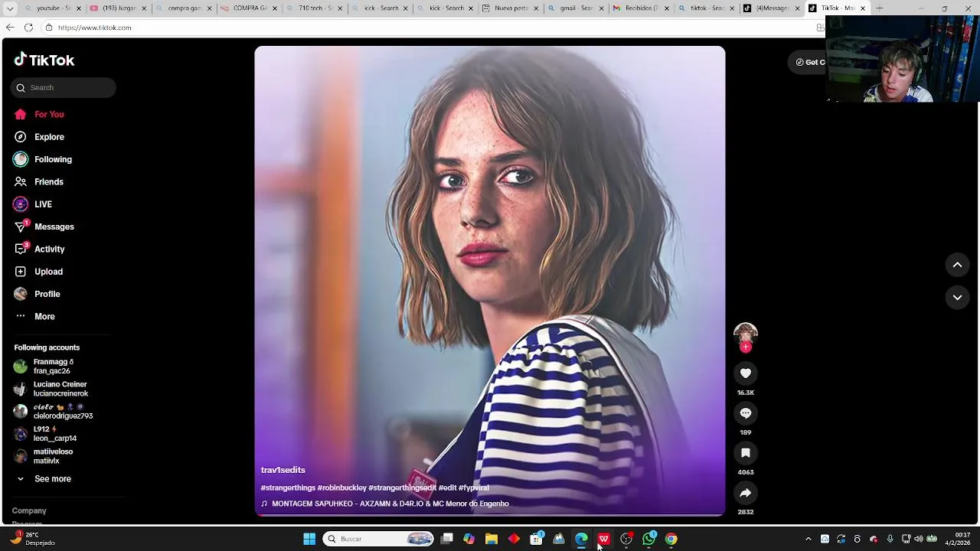980x551 pixels.
Task: Open the creator avatar beside the video
Action: click(x=745, y=334)
